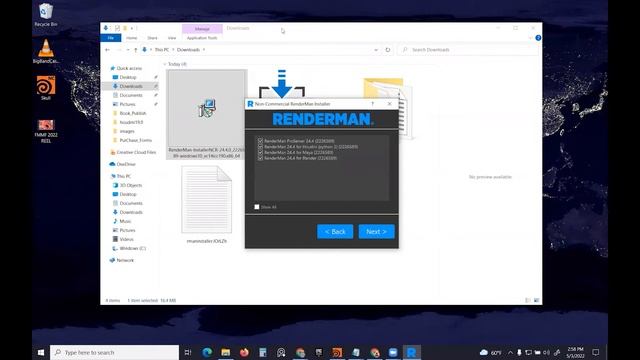Open the File menu in Explorer
The image size is (640, 360).
[111, 38]
